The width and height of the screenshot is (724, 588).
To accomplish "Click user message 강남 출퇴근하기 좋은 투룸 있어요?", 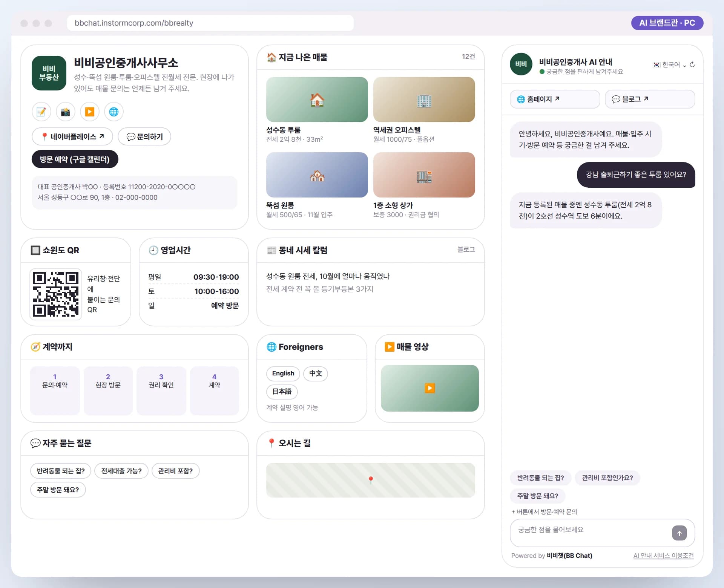I will pyautogui.click(x=636, y=175).
